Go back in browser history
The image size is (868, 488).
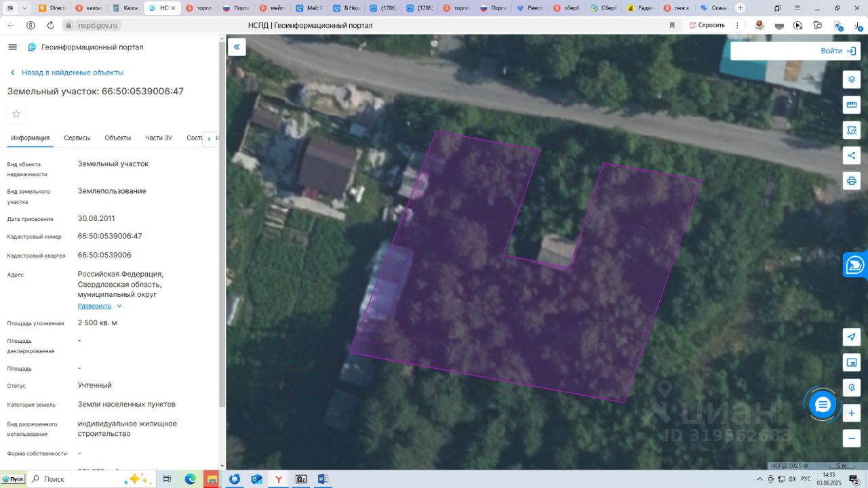[11, 25]
